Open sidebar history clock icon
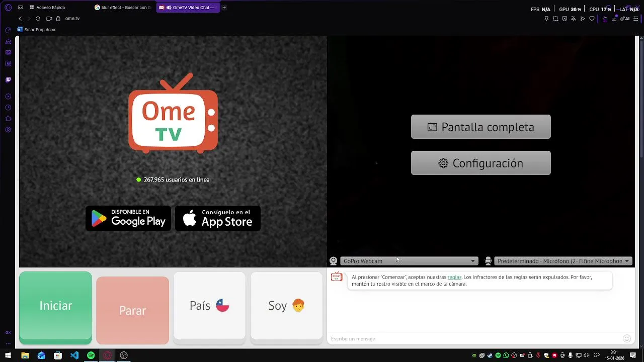Screen dimensions: 644x362 [x=8, y=108]
